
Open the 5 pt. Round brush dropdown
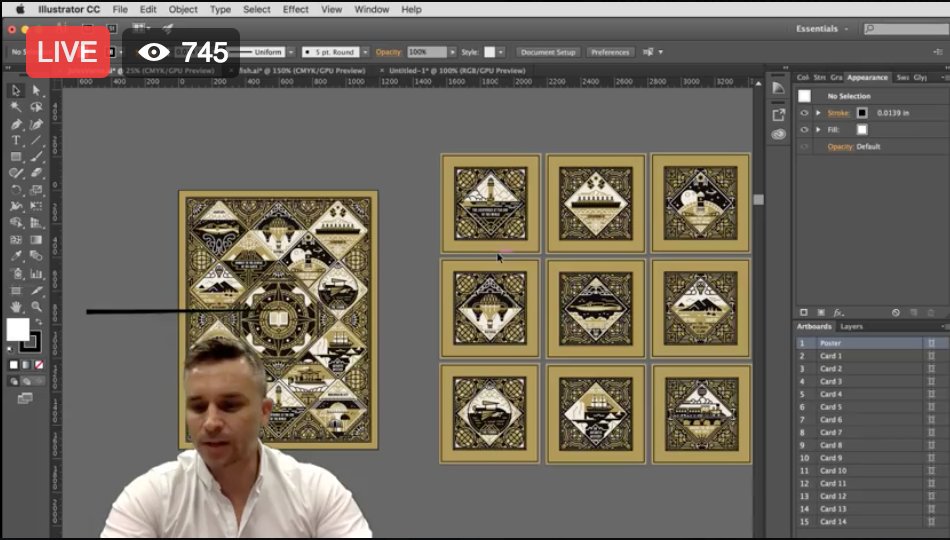(365, 52)
